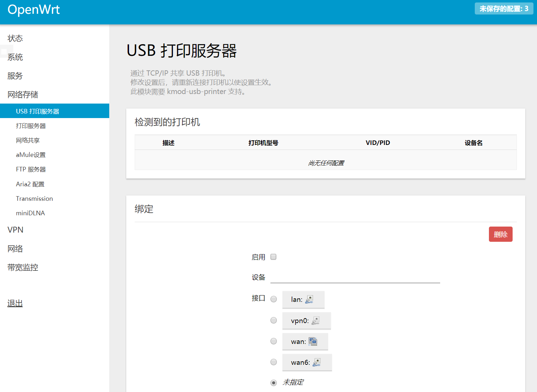Enable the 启用 checkbox
This screenshot has width=537, height=392.
click(273, 257)
